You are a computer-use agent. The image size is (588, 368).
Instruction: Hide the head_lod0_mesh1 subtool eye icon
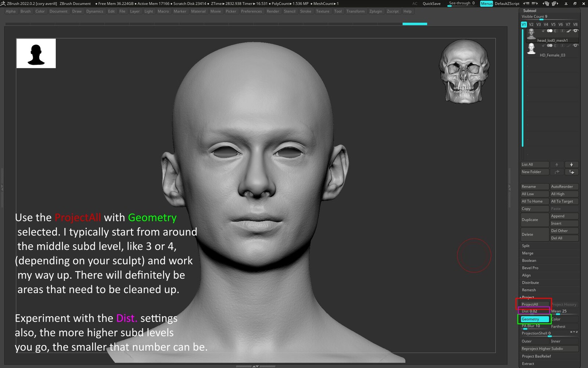(x=576, y=31)
